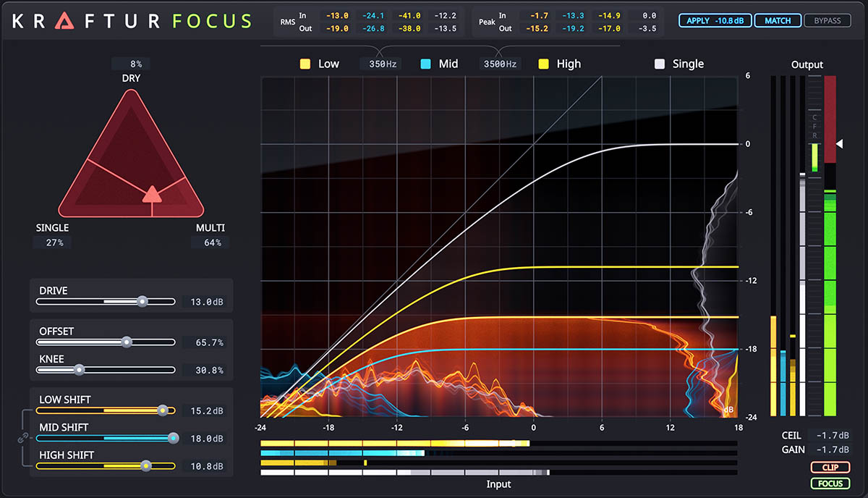Click the GAIN -1.7dB value
Viewport: 868px width, 498px height.
pos(831,450)
